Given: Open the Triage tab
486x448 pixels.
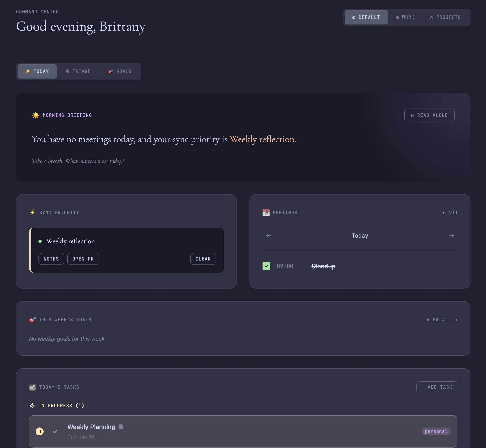Looking at the screenshot, I should coord(78,71).
